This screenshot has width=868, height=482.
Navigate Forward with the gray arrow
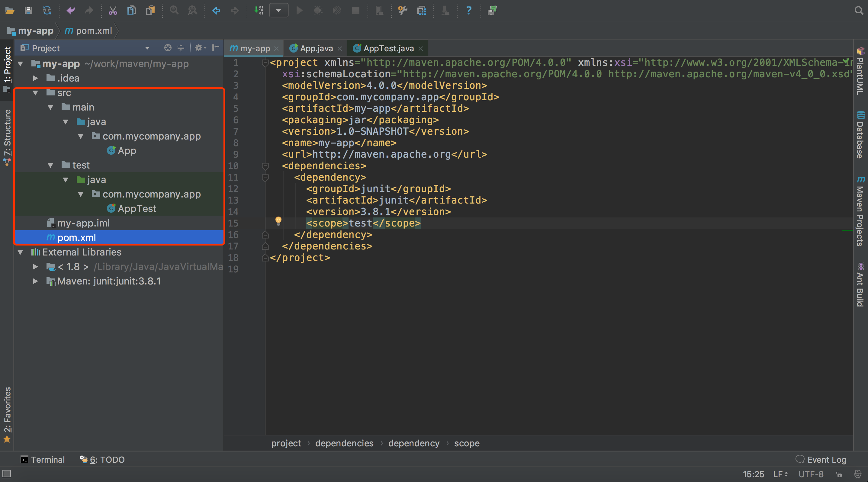(235, 11)
